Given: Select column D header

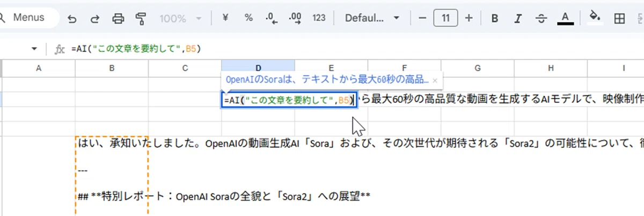Looking at the screenshot, I should coord(258,68).
